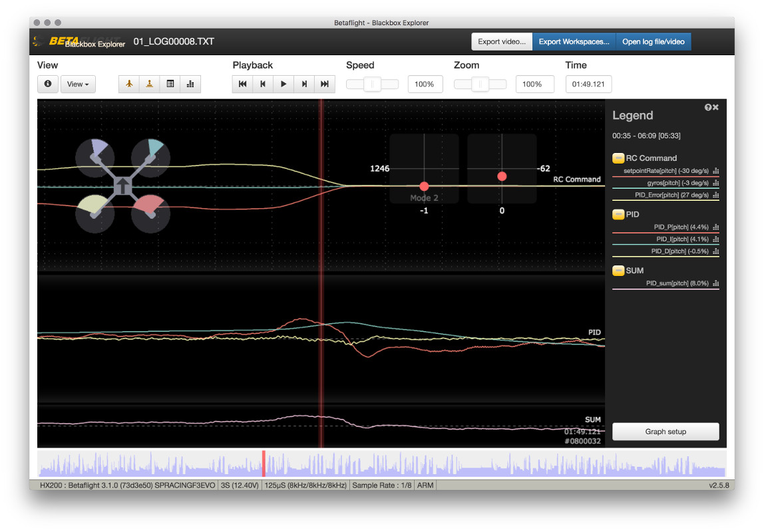Click the frame number #0800032 on graph

(x=582, y=441)
